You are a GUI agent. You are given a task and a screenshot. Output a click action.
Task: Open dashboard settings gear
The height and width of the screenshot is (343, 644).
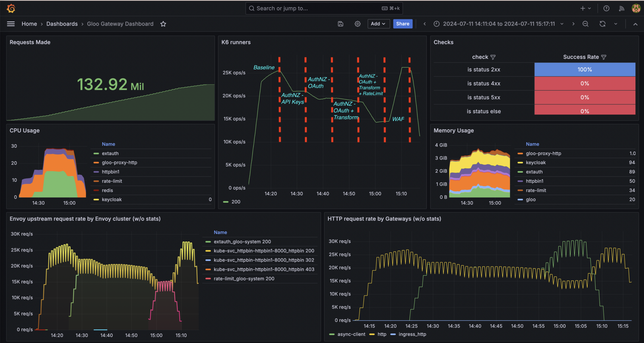click(x=358, y=24)
